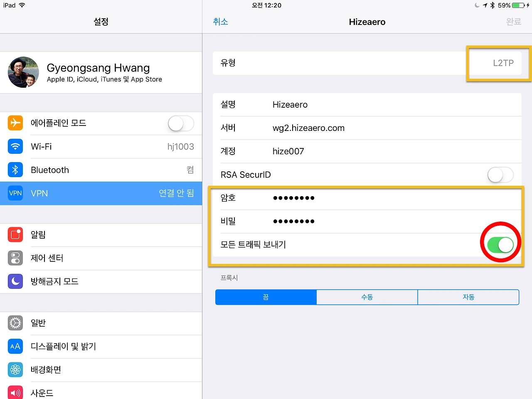Tap the 프록시 section label
The width and height of the screenshot is (532, 399).
tap(229, 278)
